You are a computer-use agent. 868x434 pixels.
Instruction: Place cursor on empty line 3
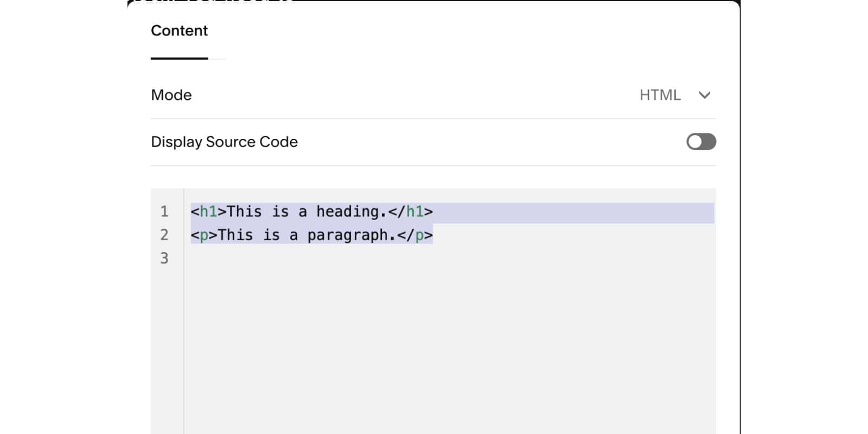tap(325, 258)
